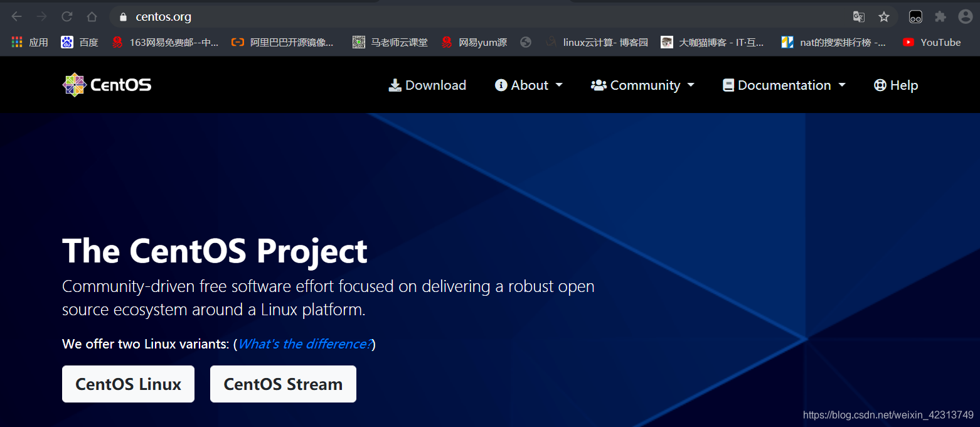
Task: Open the 马老师云课堂 bookmark
Action: point(390,42)
